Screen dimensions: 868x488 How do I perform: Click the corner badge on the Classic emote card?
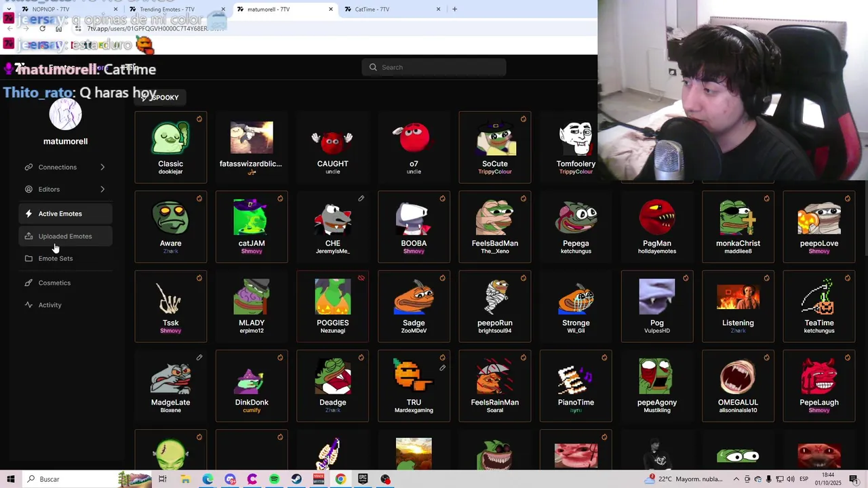click(199, 119)
